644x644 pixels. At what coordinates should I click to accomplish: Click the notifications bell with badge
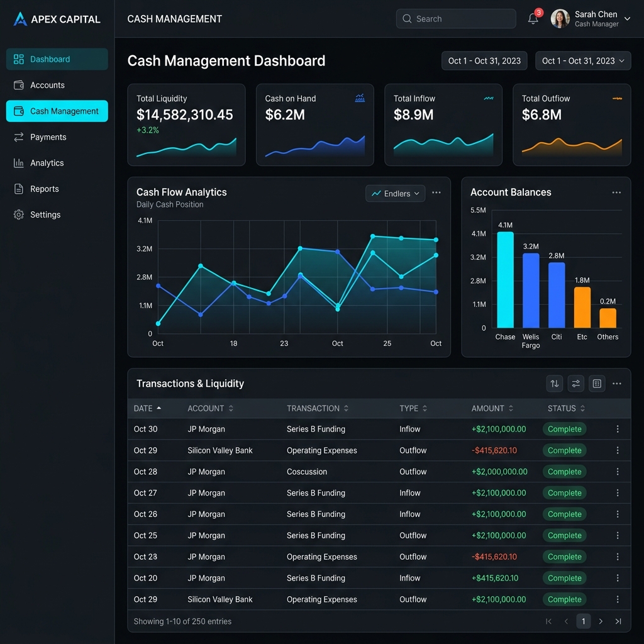[533, 18]
